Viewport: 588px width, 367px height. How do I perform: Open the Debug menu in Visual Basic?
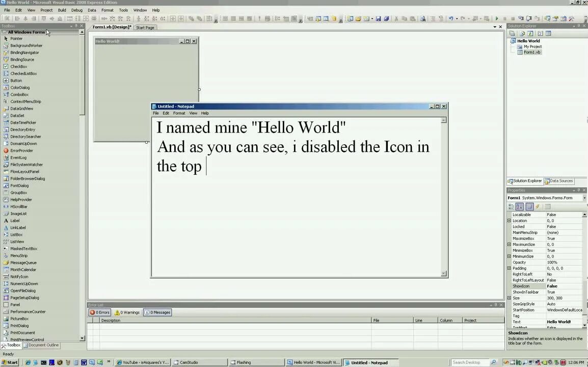77,10
